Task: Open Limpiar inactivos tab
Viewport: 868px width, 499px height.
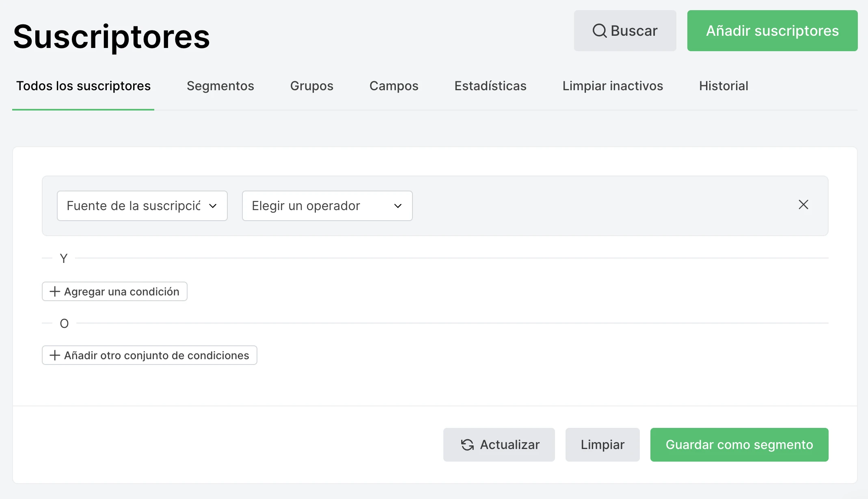Action: click(x=612, y=86)
